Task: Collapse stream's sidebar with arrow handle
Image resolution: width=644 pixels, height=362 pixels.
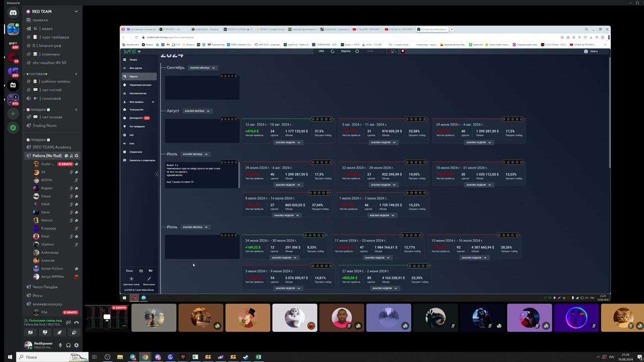Action: click(x=157, y=174)
